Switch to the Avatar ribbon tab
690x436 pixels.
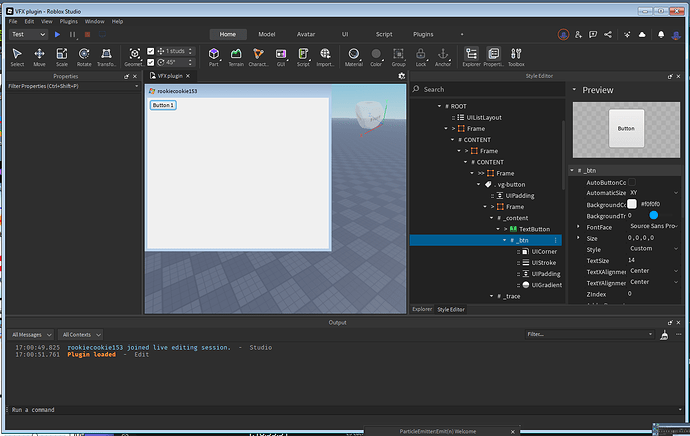306,34
